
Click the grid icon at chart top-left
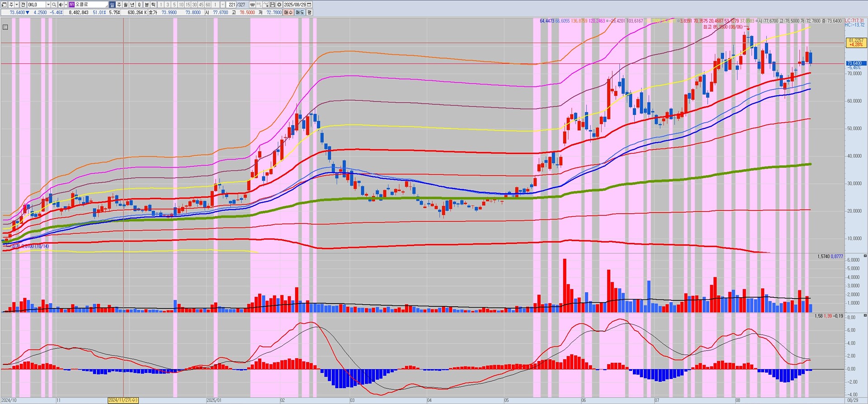5,27
